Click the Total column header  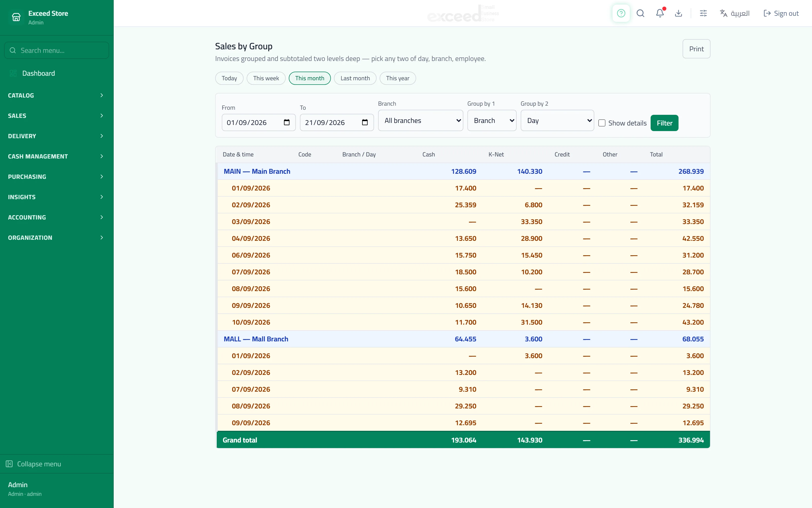tap(656, 154)
